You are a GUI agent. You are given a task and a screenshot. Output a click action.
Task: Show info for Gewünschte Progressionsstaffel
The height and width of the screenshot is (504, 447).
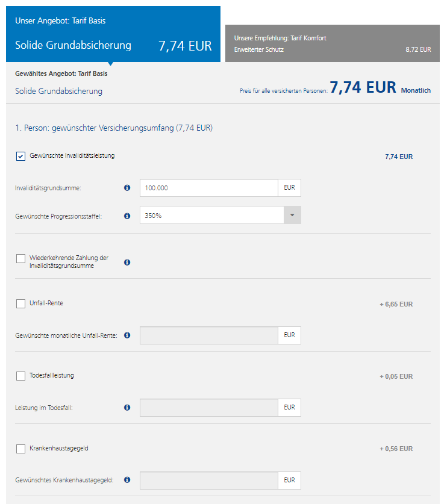[127, 216]
